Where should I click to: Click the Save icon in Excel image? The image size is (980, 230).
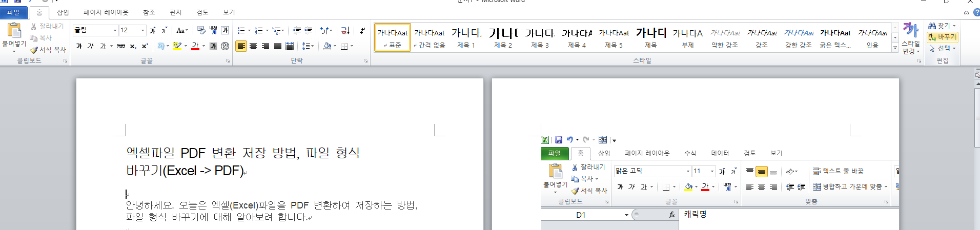tap(559, 139)
